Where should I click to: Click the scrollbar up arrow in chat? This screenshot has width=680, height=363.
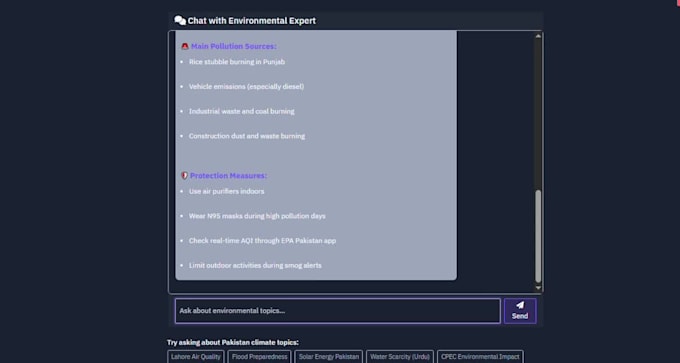[x=538, y=36]
